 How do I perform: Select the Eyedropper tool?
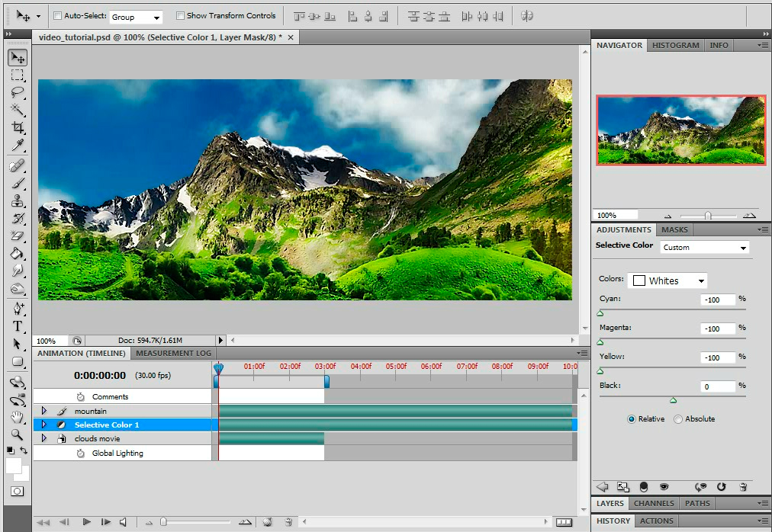point(18,145)
